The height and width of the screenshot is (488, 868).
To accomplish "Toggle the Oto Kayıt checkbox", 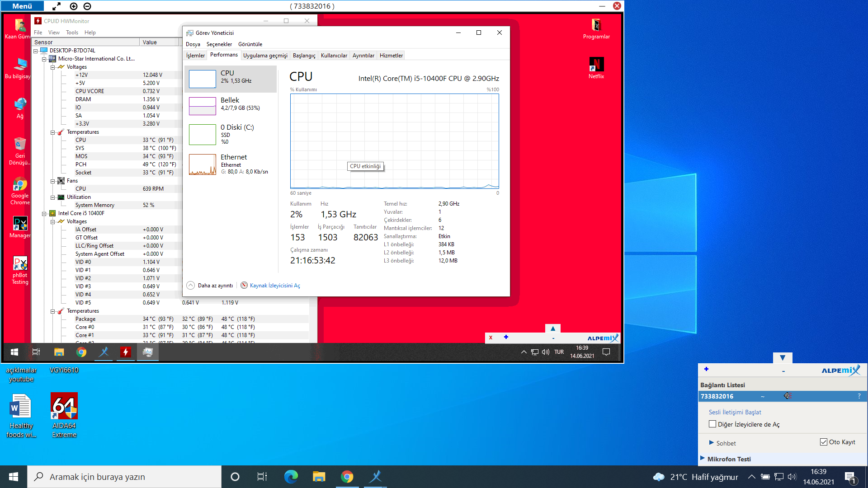I will pyautogui.click(x=824, y=442).
